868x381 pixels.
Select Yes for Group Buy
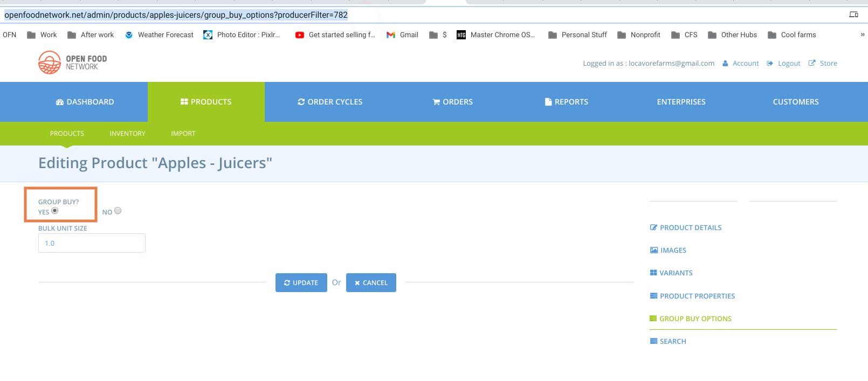(54, 211)
